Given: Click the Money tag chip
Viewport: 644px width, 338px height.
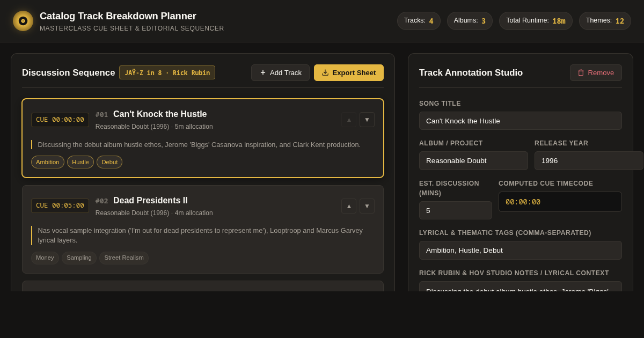Looking at the screenshot, I should coord(45,258).
